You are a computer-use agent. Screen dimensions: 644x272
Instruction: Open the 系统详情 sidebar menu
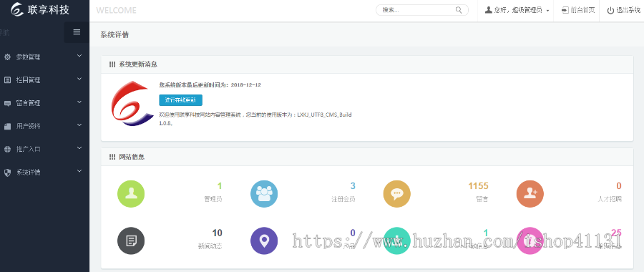pyautogui.click(x=44, y=173)
